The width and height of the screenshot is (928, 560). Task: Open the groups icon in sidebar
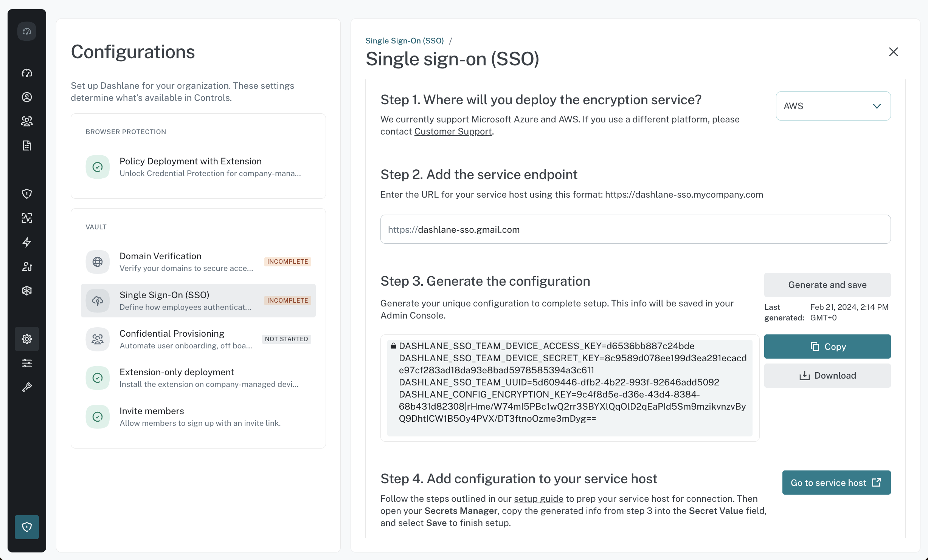27,121
